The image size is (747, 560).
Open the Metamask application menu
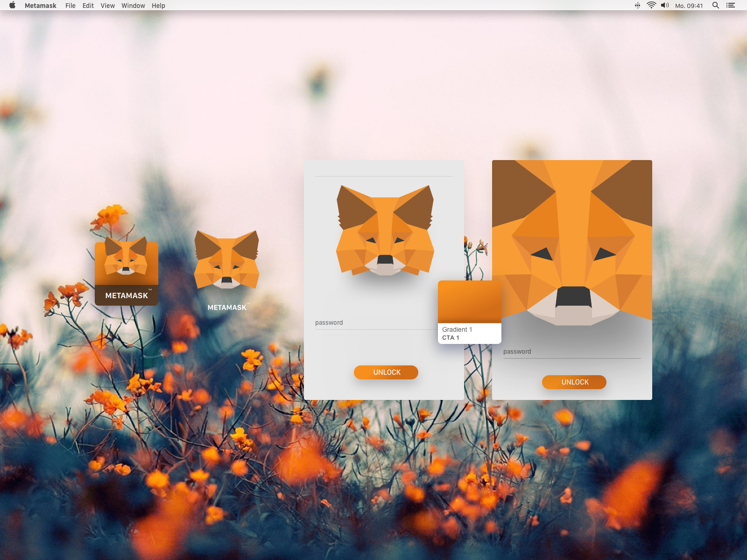coord(41,6)
